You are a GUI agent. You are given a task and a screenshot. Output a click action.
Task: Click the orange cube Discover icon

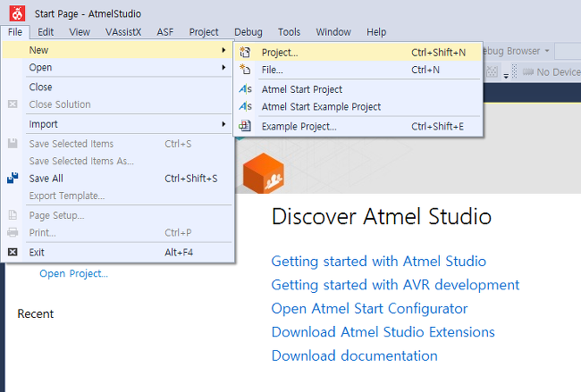264,173
